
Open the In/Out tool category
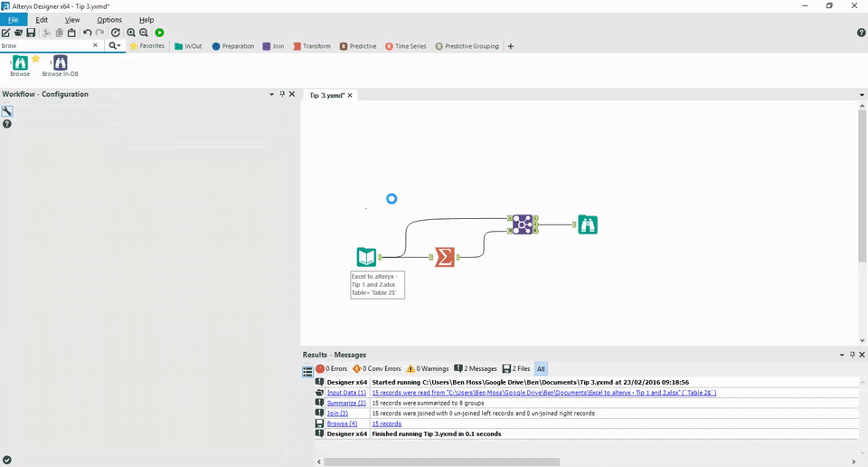click(x=188, y=46)
